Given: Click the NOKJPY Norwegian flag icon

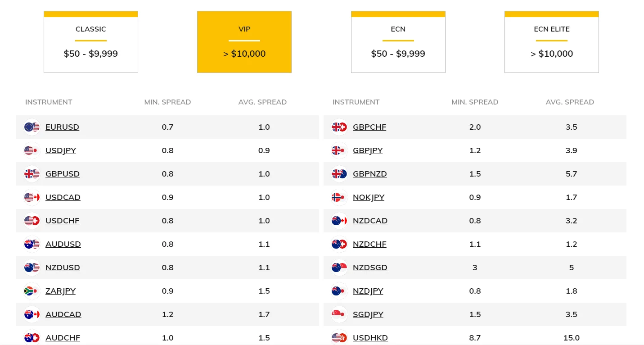Looking at the screenshot, I should [x=338, y=197].
